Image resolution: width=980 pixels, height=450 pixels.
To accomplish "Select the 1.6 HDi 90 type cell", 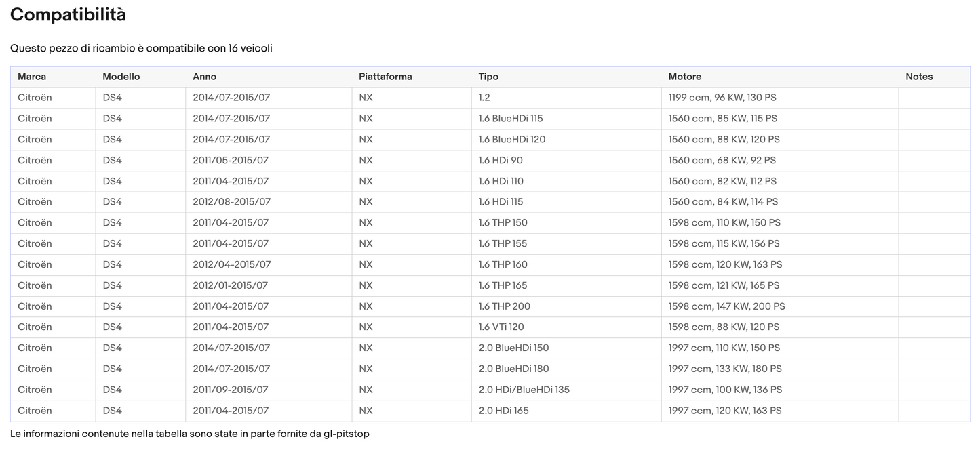I will [x=501, y=161].
